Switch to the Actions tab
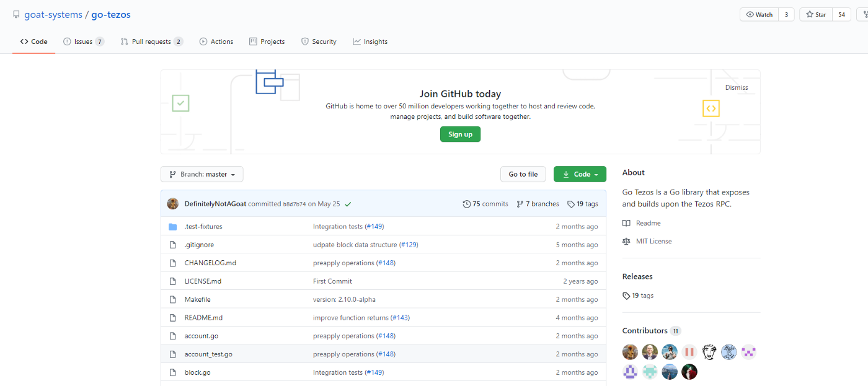 point(216,42)
